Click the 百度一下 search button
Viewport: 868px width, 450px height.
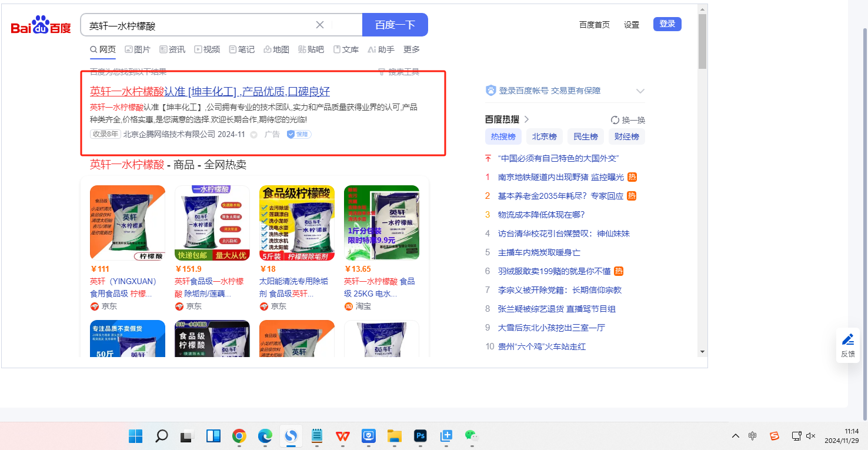395,25
